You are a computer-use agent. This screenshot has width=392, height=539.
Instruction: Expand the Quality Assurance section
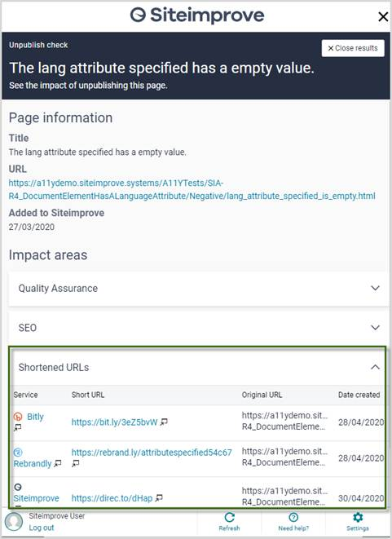click(x=199, y=288)
